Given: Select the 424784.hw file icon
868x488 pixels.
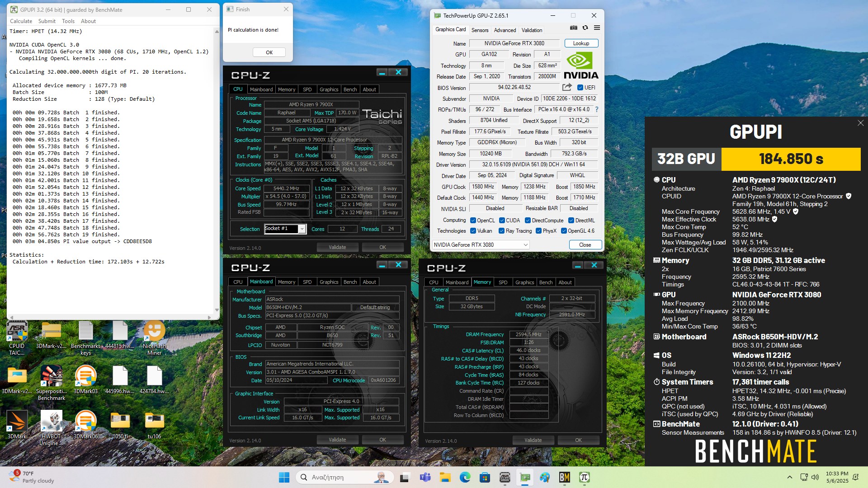Looking at the screenshot, I should click(x=155, y=380).
